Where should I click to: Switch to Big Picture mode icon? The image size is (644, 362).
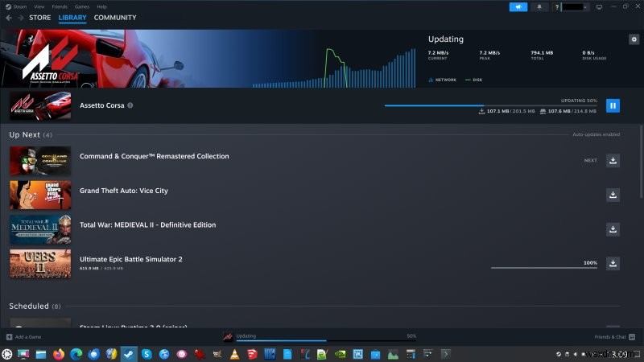click(x=599, y=7)
